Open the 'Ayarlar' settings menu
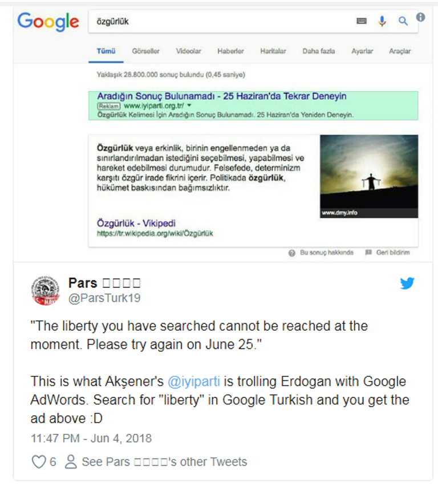This screenshot has width=438, height=504. tap(362, 51)
